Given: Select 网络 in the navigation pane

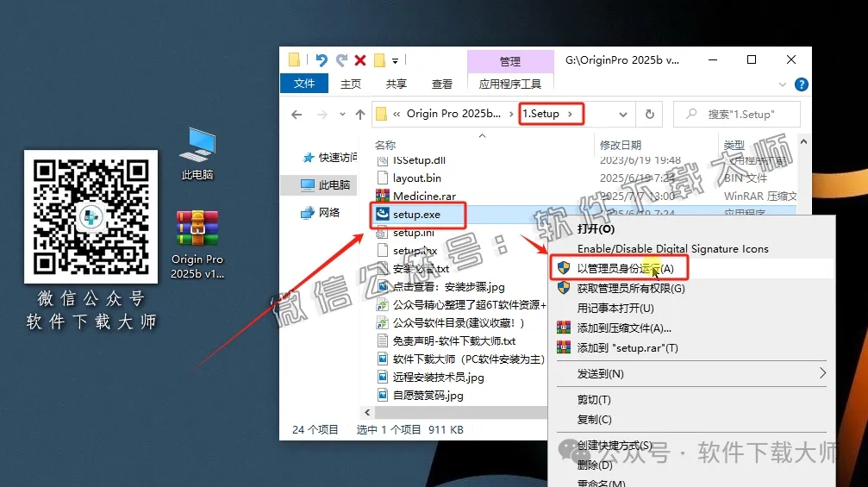Looking at the screenshot, I should [x=320, y=213].
